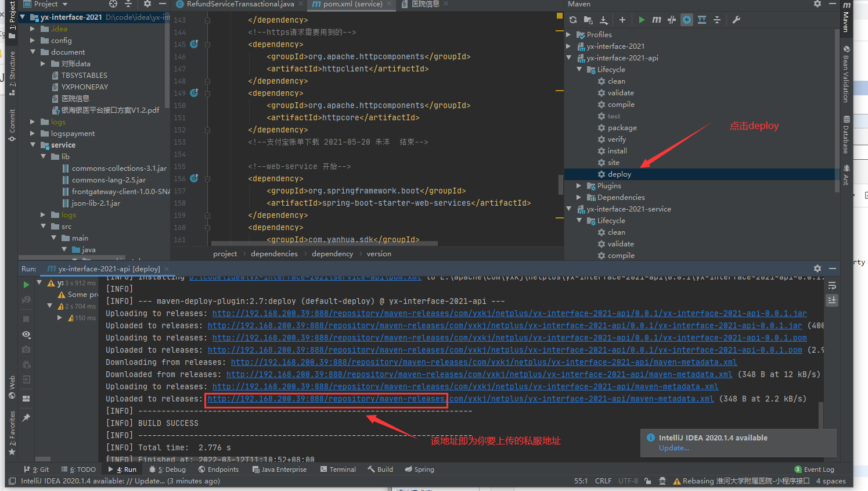The height and width of the screenshot is (491, 868).
Task: Hide the Run tool window
Action: (833, 268)
